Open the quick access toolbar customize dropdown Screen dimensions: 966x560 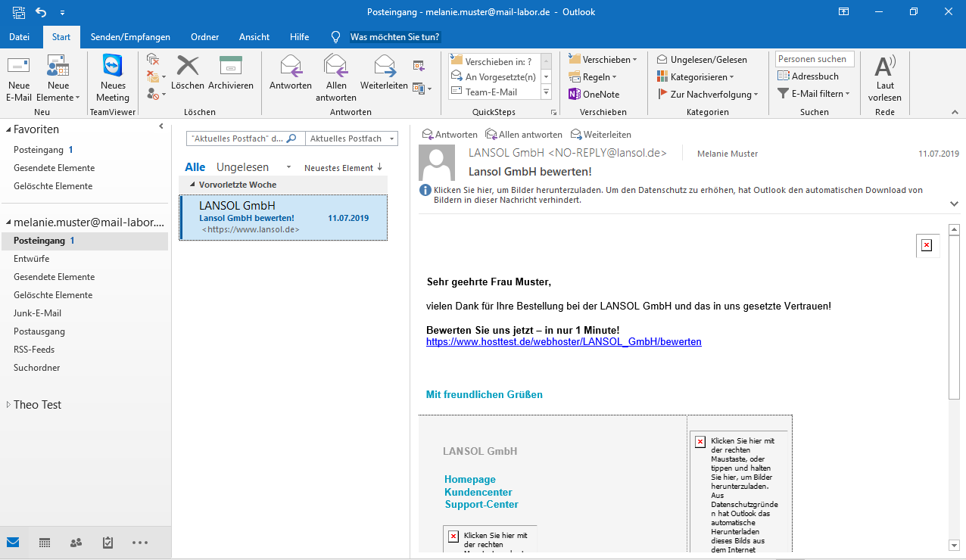[x=62, y=13]
